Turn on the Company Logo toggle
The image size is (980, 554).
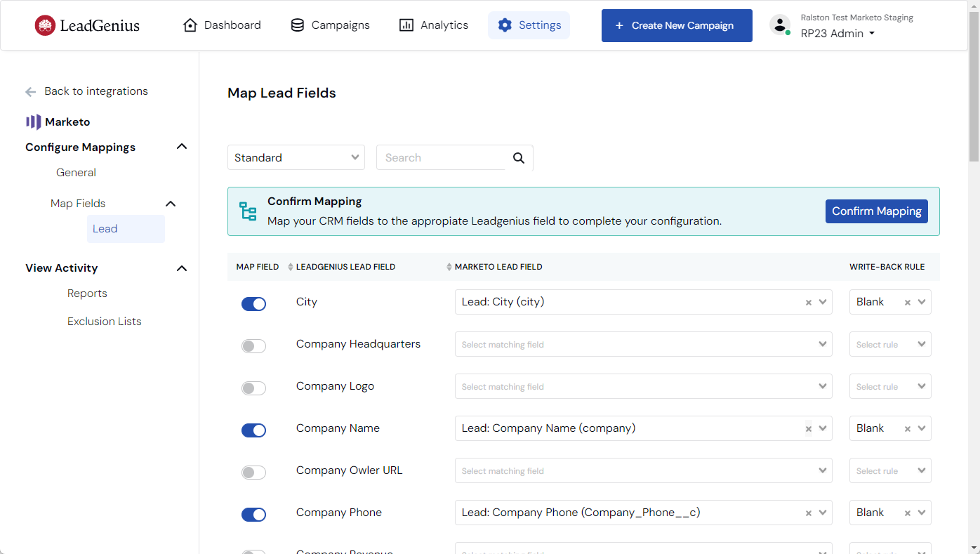(x=253, y=388)
